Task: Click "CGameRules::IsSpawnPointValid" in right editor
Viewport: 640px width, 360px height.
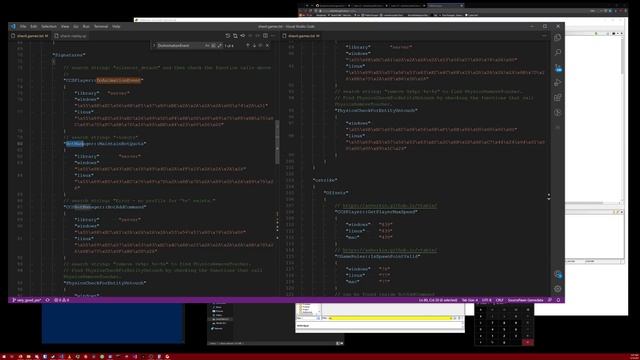Action: 377,256
